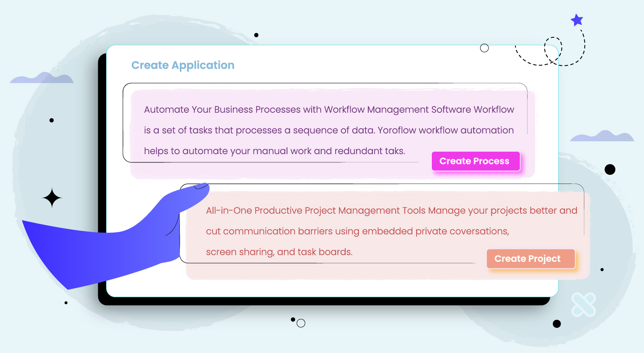Screen dimensions: 644x353
Task: Click the small circle outline near the bottom
Action: click(301, 323)
